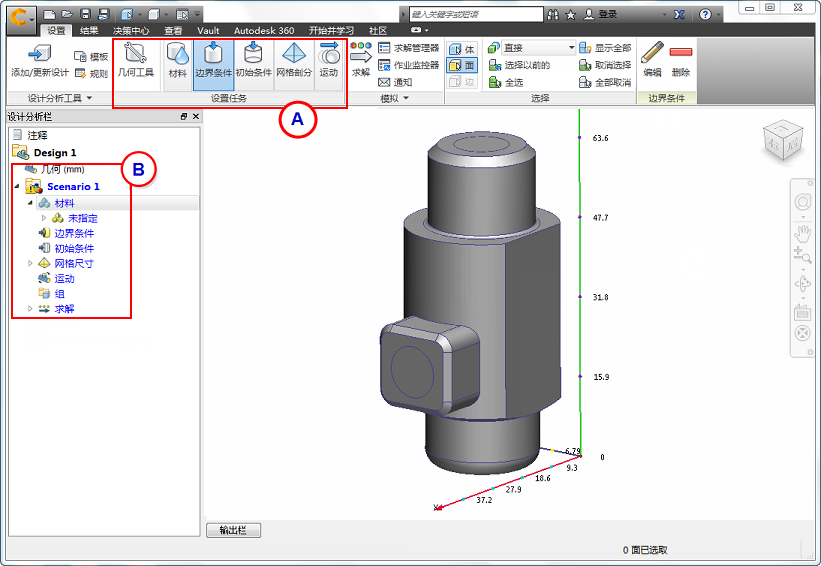Switch to the 结果 ribbon tab
Viewport: 821px width, 566px height.
(89, 31)
